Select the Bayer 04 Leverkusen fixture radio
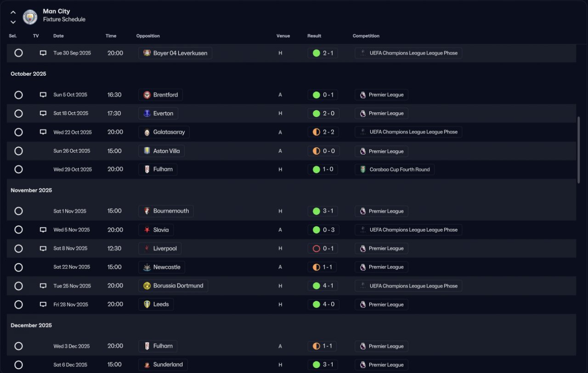The image size is (588, 373). (18, 53)
